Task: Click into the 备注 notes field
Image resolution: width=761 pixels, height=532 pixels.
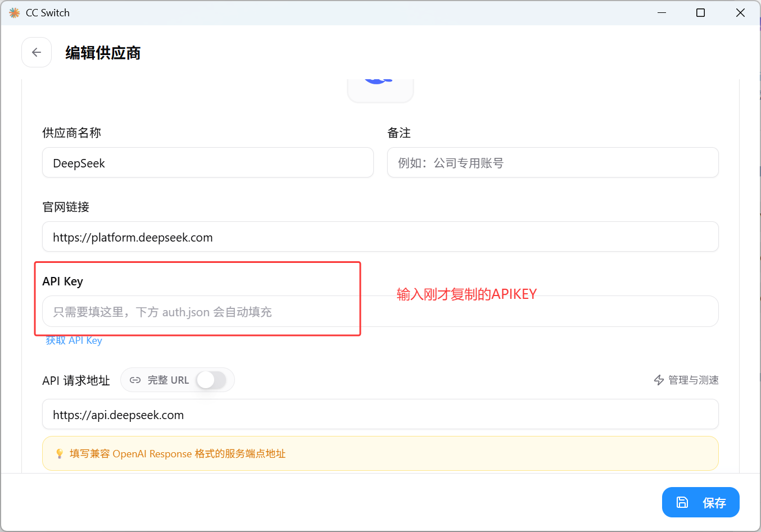Action: click(553, 163)
